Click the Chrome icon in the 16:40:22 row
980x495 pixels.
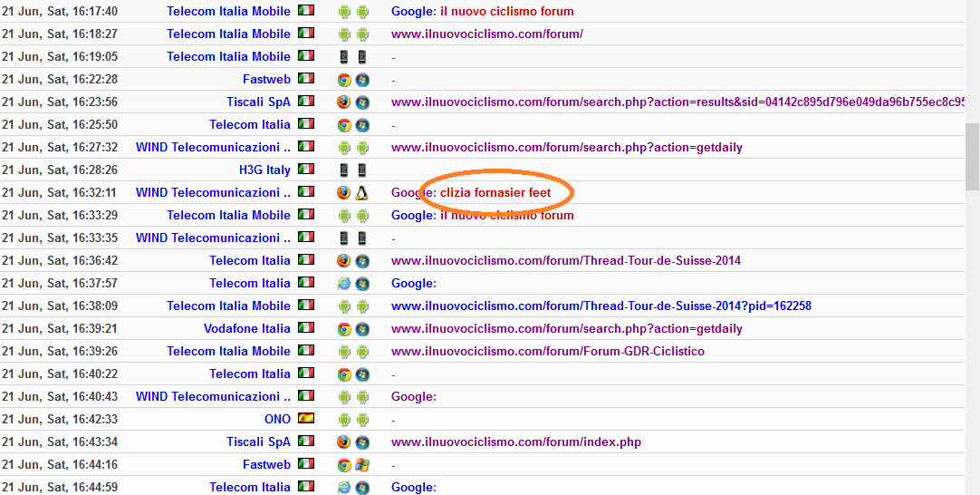point(344,374)
